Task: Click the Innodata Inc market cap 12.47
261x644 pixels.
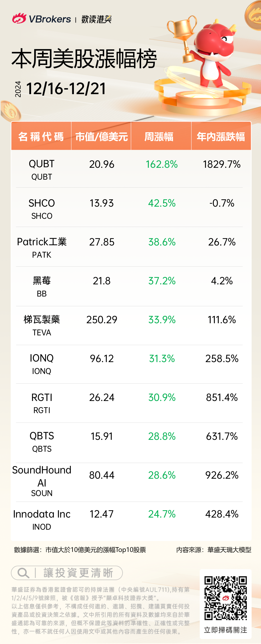Action: tap(102, 514)
